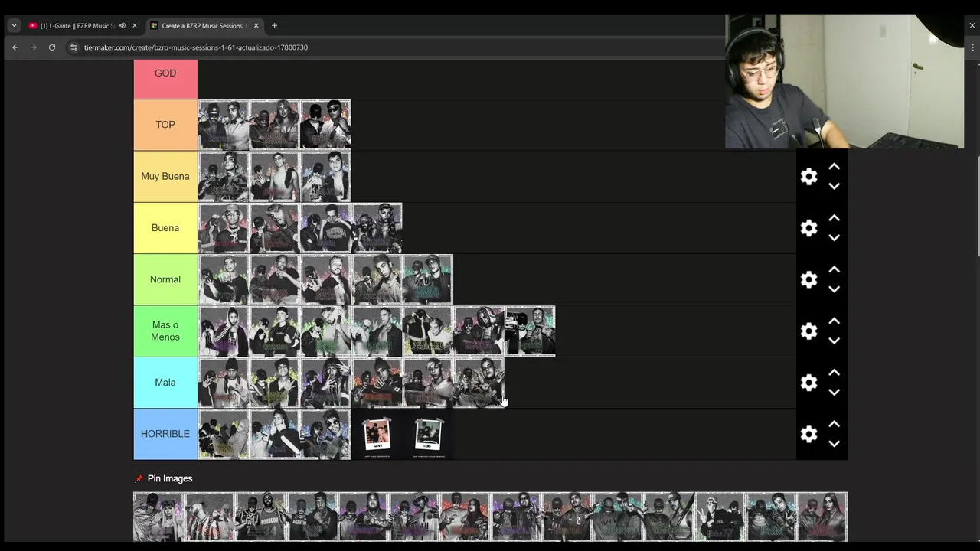980x551 pixels.
Task: Select first image in the TOP tier
Action: (x=224, y=125)
